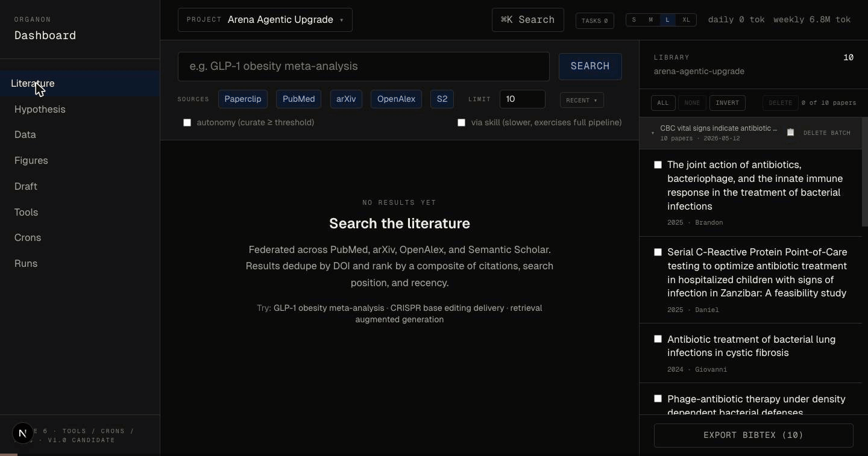Click Delete Batch for the CBC batch
Image resolution: width=868 pixels, height=456 pixels.
(827, 133)
